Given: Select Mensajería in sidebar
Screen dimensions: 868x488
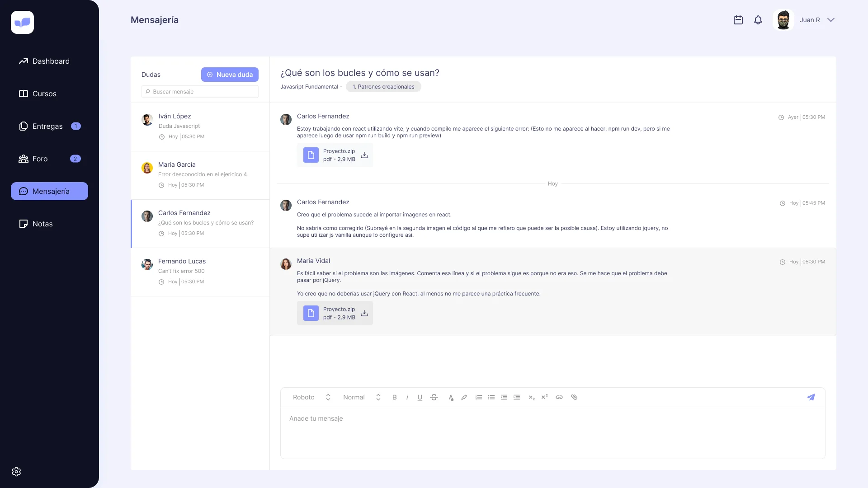Looking at the screenshot, I should 49,191.
